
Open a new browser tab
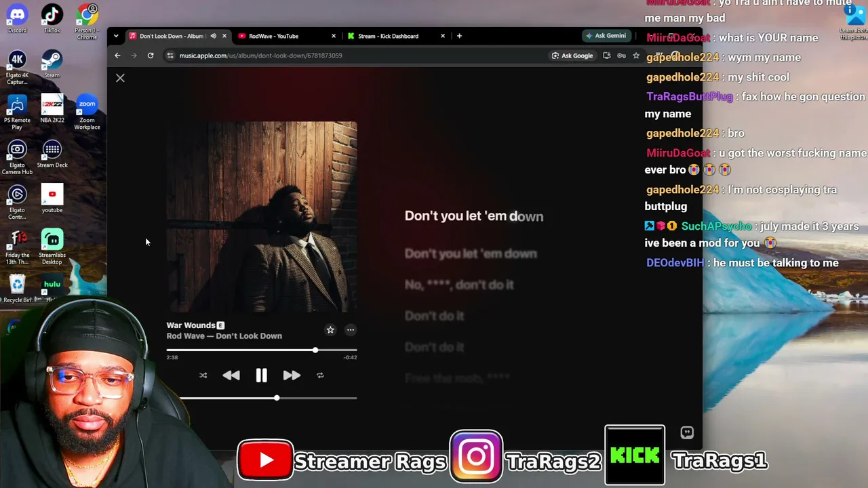pyautogui.click(x=459, y=36)
